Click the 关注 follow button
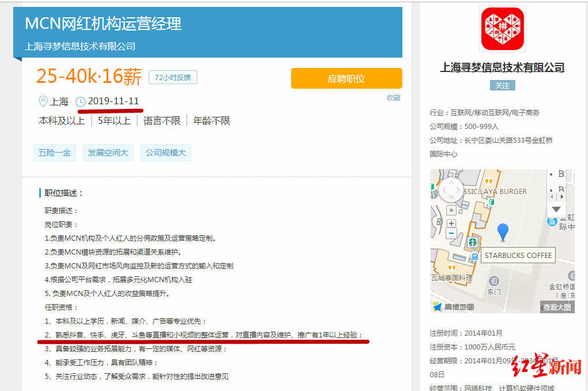Image resolution: width=588 pixels, height=391 pixels. 503,85
